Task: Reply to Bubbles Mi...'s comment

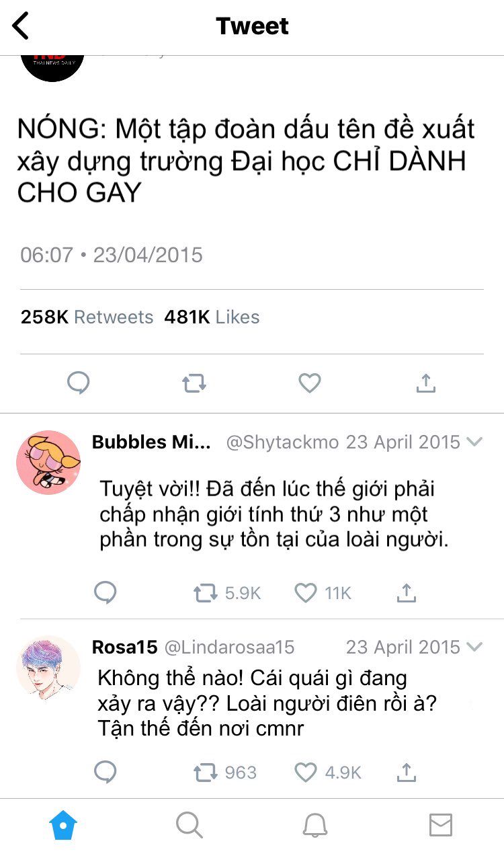Action: click(105, 593)
